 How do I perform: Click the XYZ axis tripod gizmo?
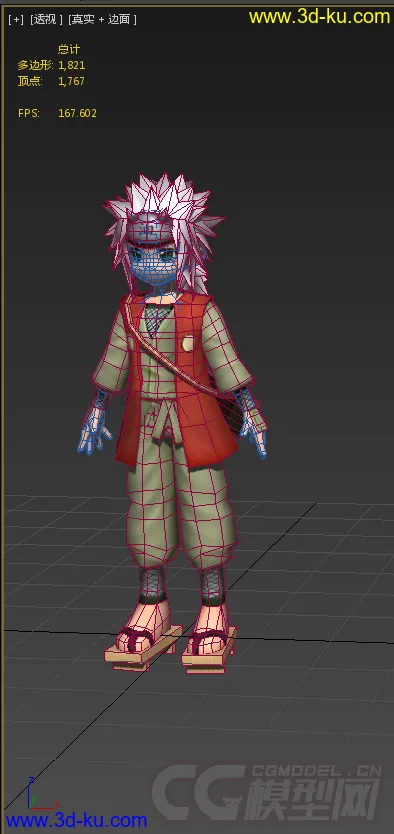(x=37, y=794)
